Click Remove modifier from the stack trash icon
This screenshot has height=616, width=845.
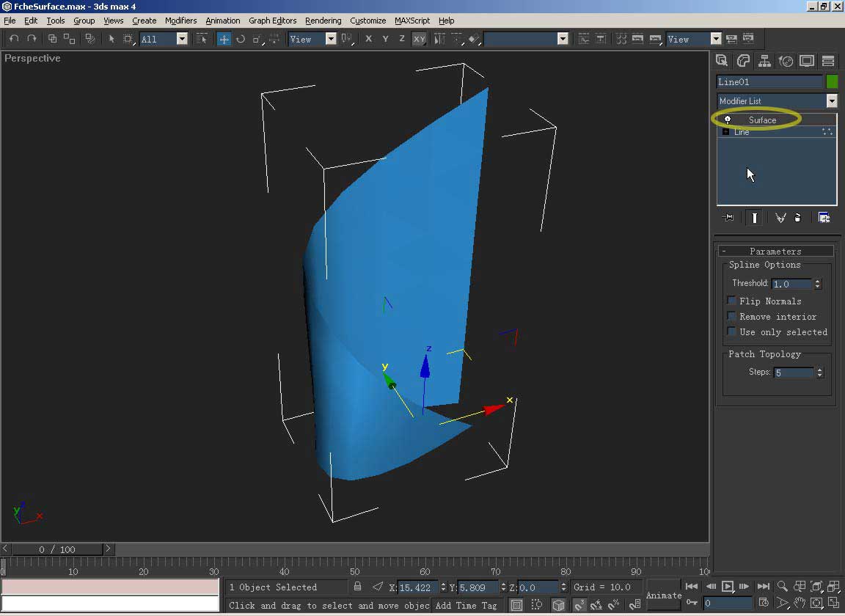[x=798, y=218]
